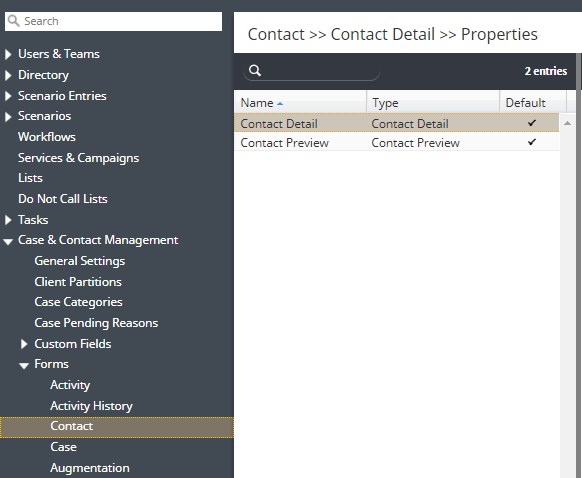Expand Scenario Entries in the sidebar

point(8,96)
